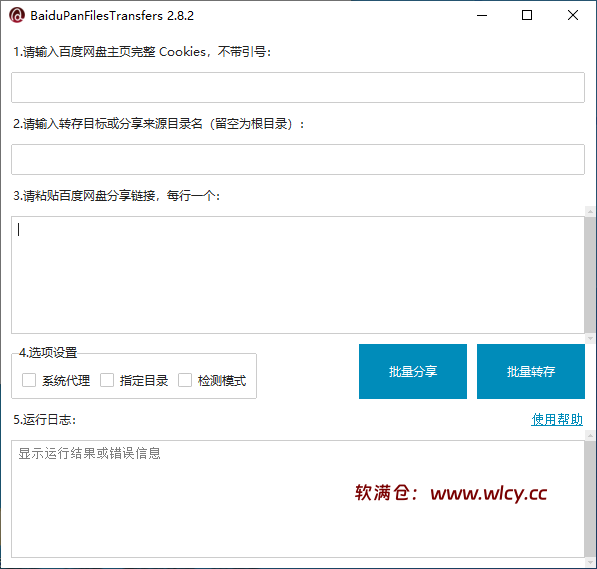Click the '5.运行日志:' label
Viewport: 597px width, 569px height.
[45, 419]
